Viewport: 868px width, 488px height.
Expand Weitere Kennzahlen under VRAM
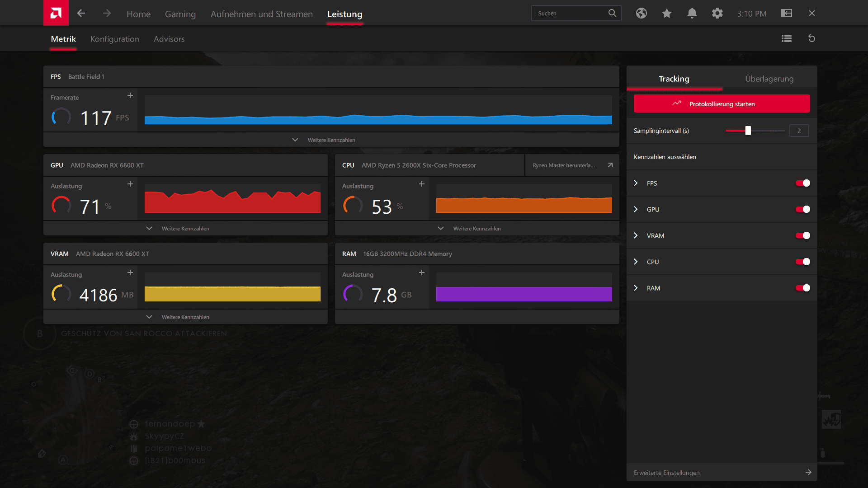[185, 317]
